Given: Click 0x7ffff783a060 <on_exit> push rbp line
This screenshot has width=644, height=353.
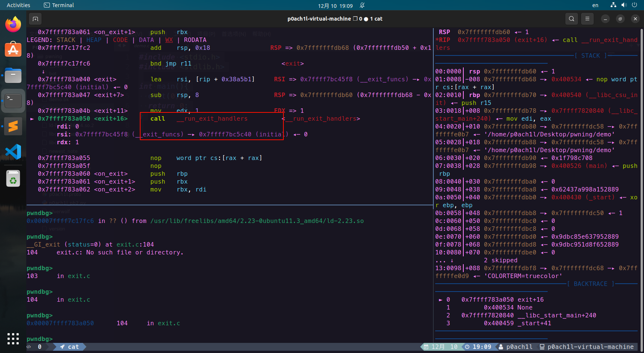Looking at the screenshot, I should tap(112, 174).
